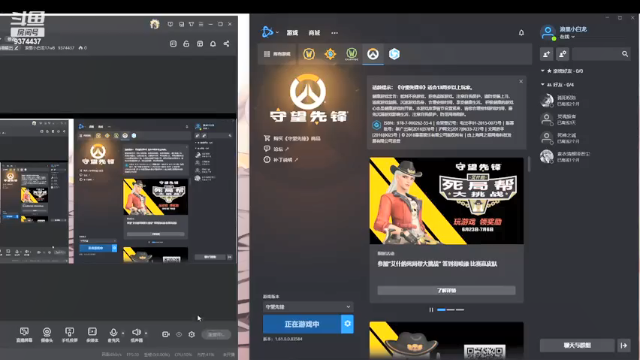640x360 pixels.
Task: Click the first square icon in Douyu header row
Action: tap(173, 44)
